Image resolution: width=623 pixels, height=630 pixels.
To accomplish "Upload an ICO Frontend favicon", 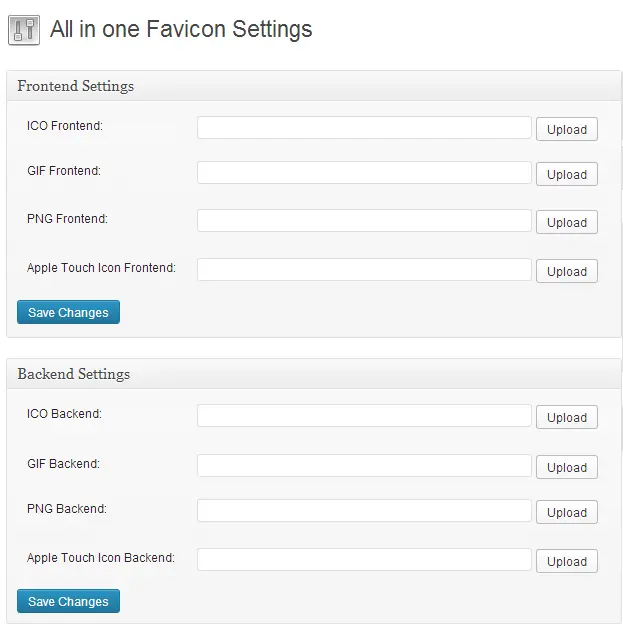I will point(567,129).
